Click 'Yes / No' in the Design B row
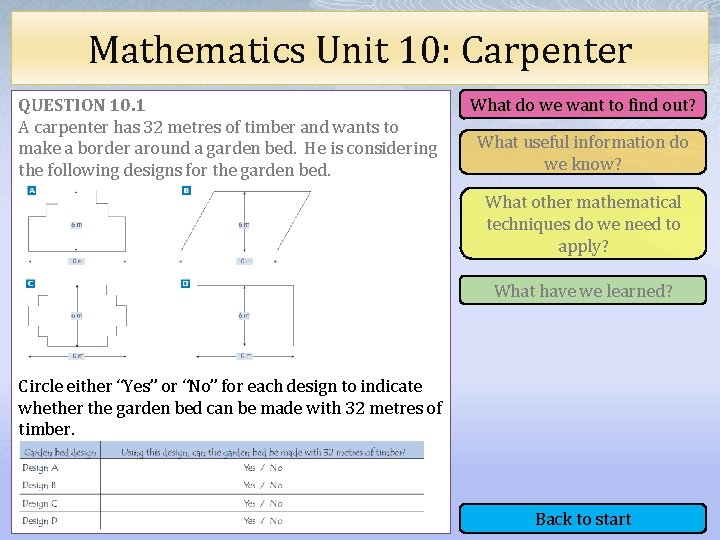This screenshot has width=720, height=540. 263,485
